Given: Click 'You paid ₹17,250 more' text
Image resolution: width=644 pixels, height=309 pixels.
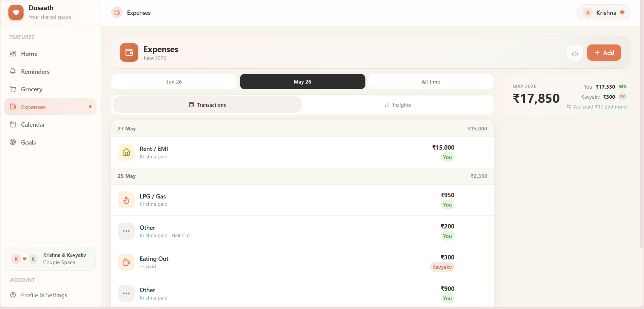Looking at the screenshot, I should (x=600, y=107).
